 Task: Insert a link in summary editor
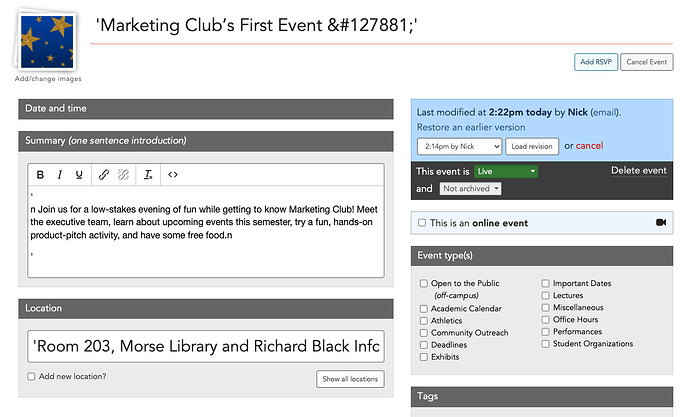(x=103, y=175)
